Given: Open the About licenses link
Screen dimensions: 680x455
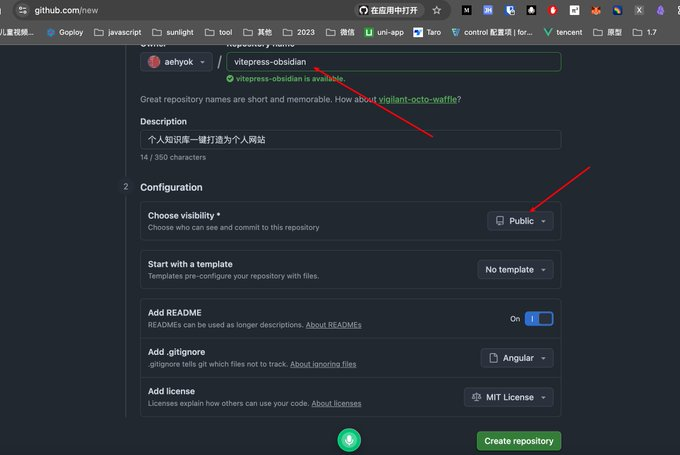Looking at the screenshot, I should coord(336,403).
